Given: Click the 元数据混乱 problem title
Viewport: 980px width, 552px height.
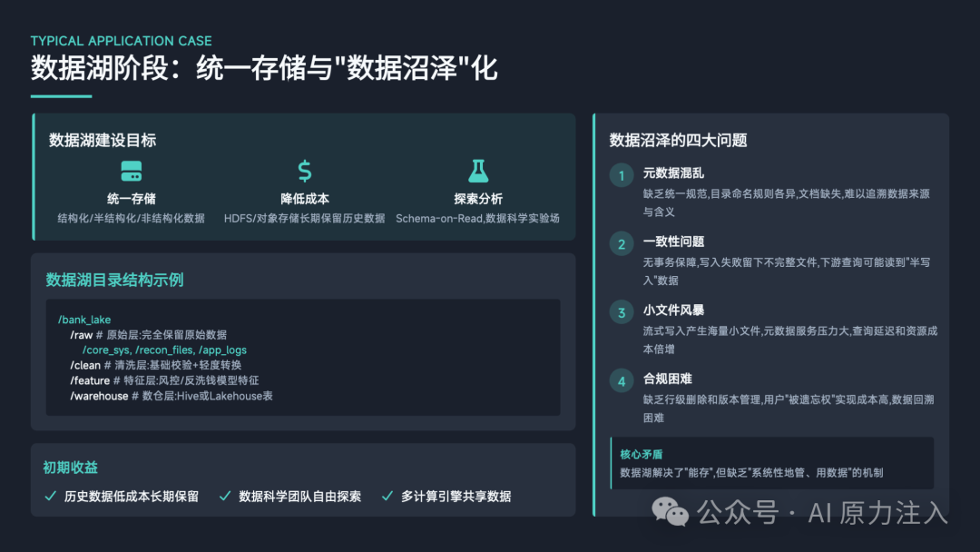Looking at the screenshot, I should 673,173.
